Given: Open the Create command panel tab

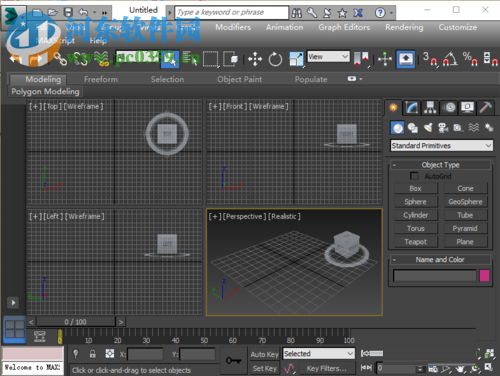Looking at the screenshot, I should 393,108.
